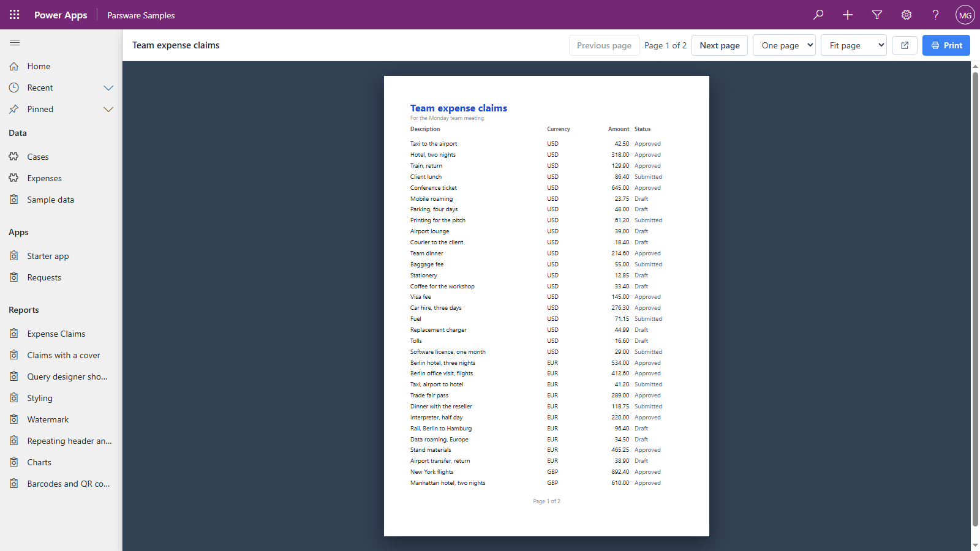Click the Print button
The height and width of the screenshot is (551, 980).
[x=946, y=45]
